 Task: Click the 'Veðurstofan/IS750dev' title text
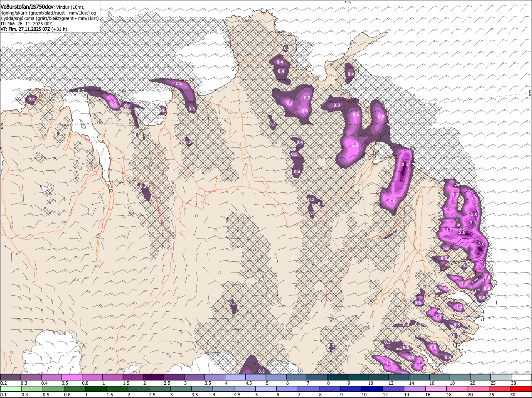(x=27, y=7)
